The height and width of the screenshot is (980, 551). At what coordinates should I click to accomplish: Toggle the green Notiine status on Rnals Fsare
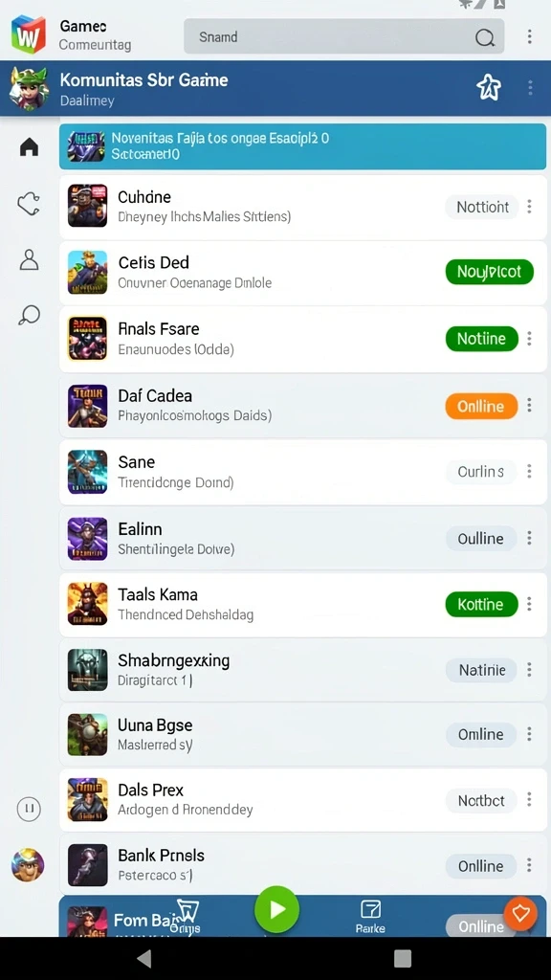482,339
